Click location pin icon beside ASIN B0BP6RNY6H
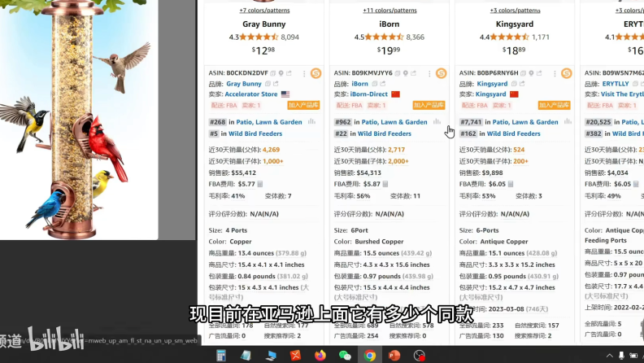 532,73
